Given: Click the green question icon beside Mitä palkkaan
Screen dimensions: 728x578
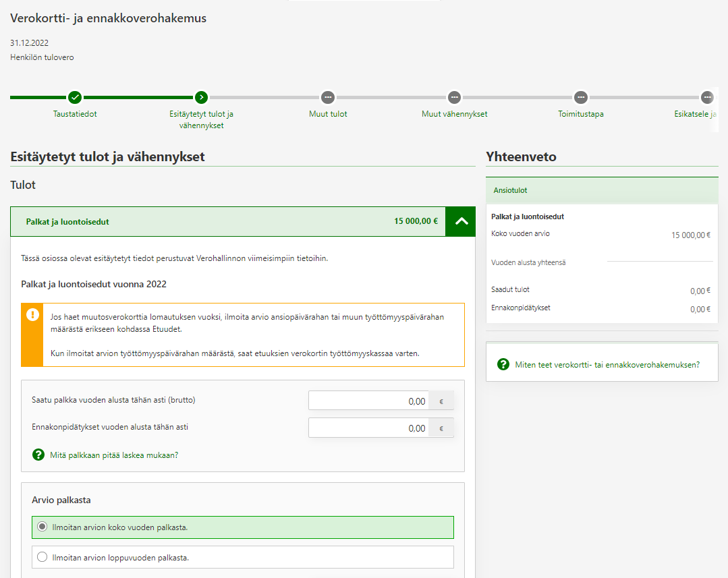Looking at the screenshot, I should click(x=38, y=455).
